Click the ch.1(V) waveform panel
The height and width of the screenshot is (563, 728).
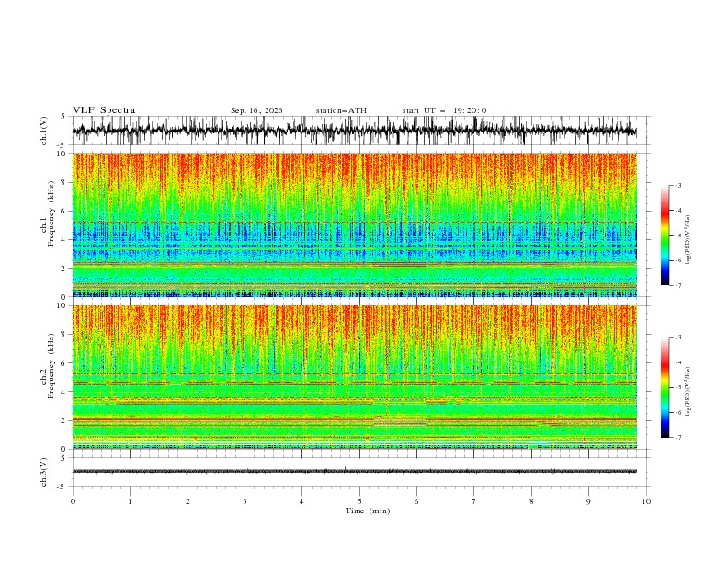coord(354,131)
